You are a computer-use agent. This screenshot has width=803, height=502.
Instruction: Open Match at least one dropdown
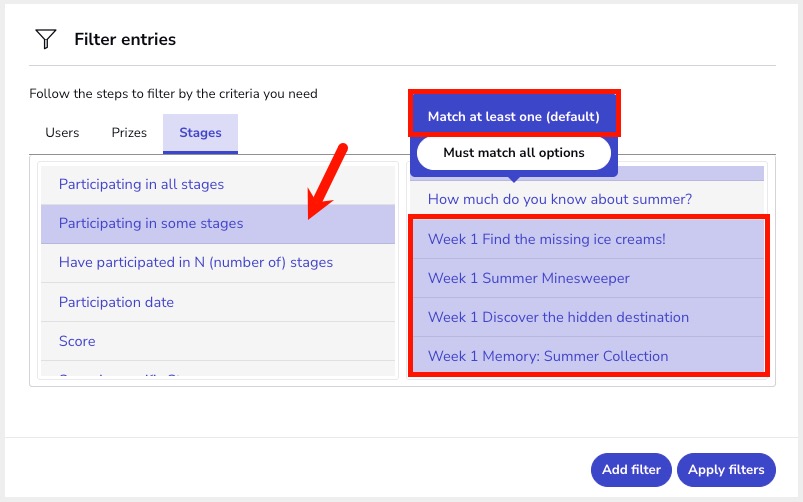[x=513, y=116]
